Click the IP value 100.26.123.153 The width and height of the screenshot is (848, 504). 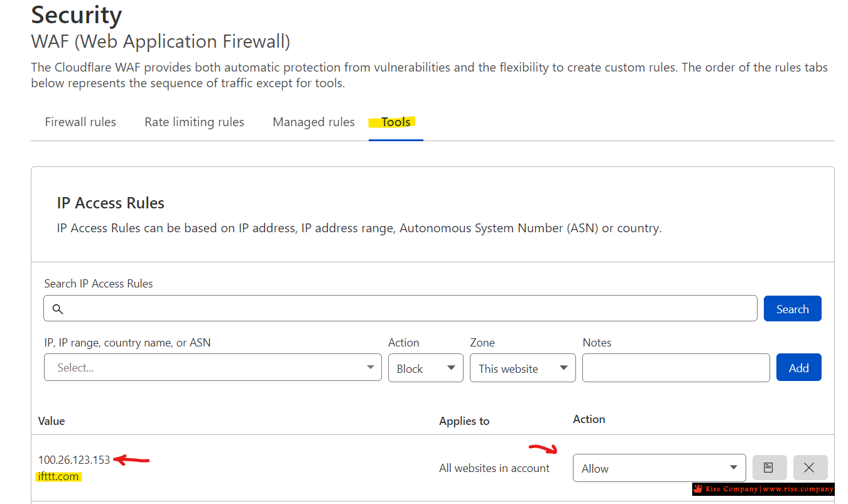74,460
